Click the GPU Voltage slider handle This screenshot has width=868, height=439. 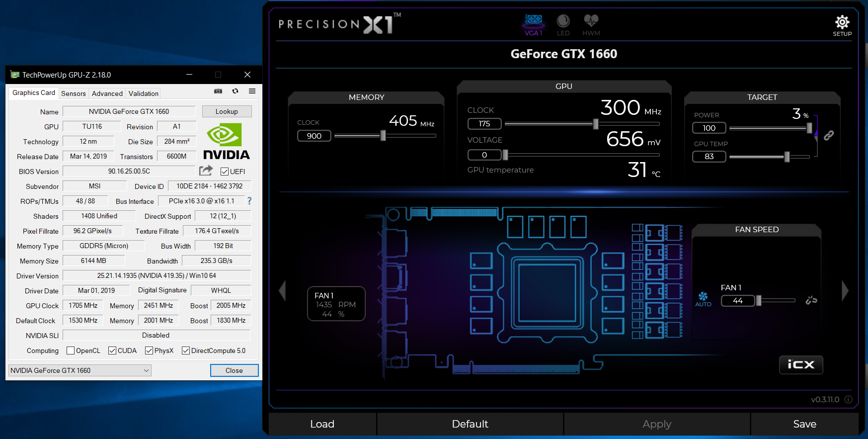(505, 155)
